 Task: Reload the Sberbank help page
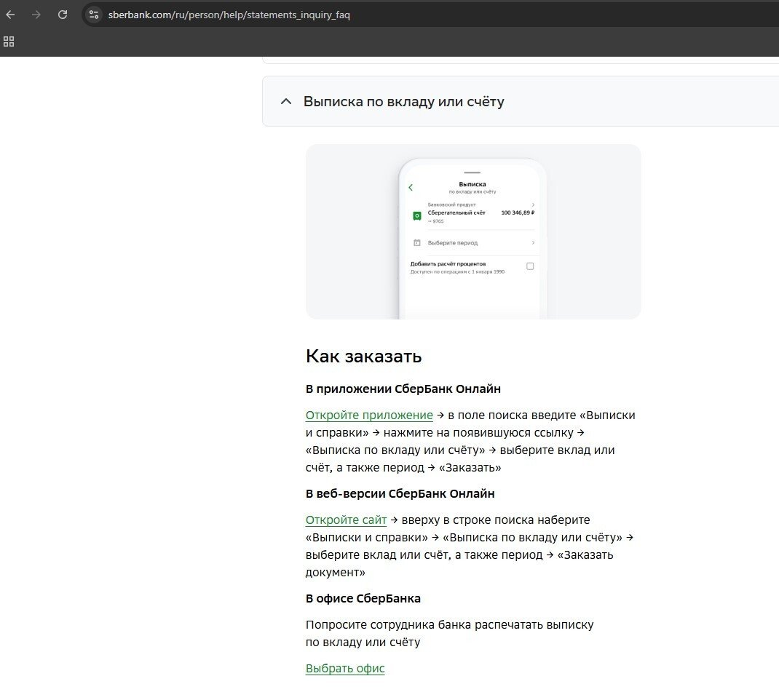click(63, 15)
